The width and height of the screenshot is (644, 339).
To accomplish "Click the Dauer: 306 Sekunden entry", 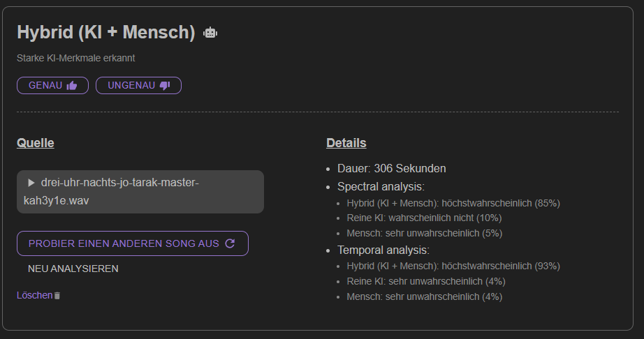I will coord(391,169).
